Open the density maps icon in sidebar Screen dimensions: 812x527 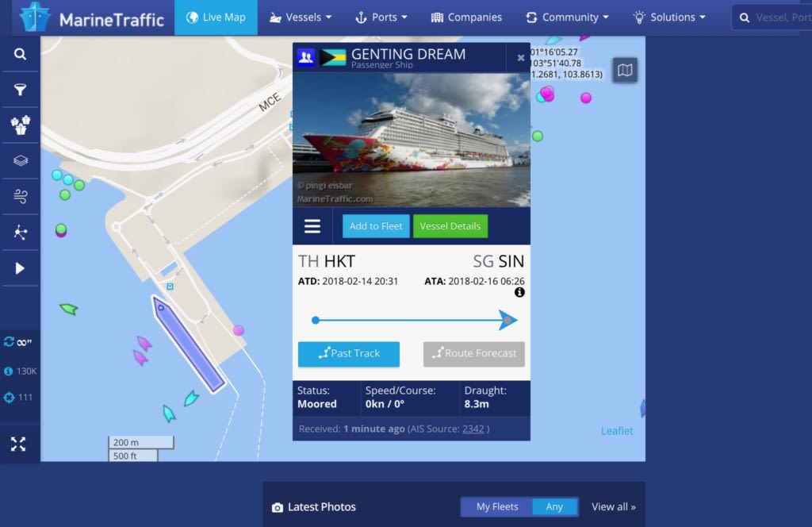[20, 232]
